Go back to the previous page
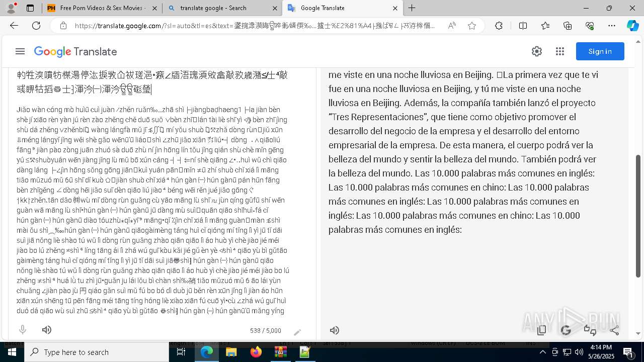This screenshot has height=362, width=644. pyautogui.click(x=14, y=26)
